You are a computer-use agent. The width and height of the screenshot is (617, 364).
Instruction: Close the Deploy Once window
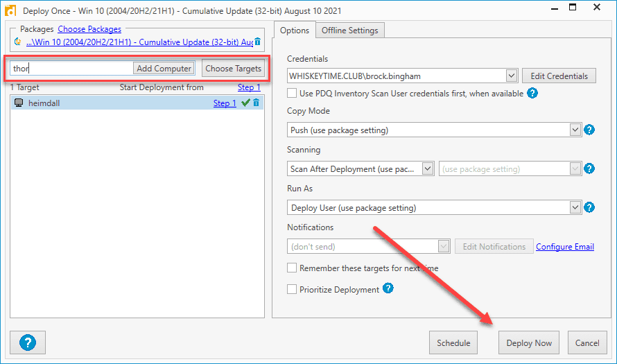coord(597,8)
